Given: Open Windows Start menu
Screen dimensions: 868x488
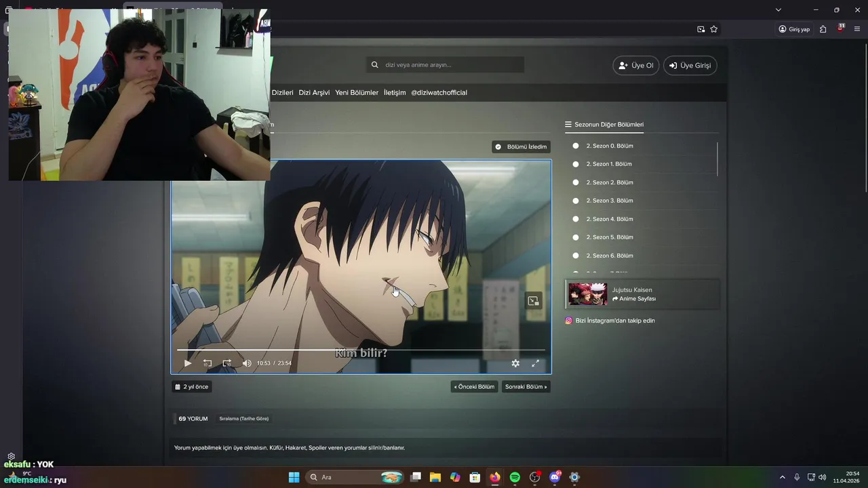Looking at the screenshot, I should (x=294, y=477).
